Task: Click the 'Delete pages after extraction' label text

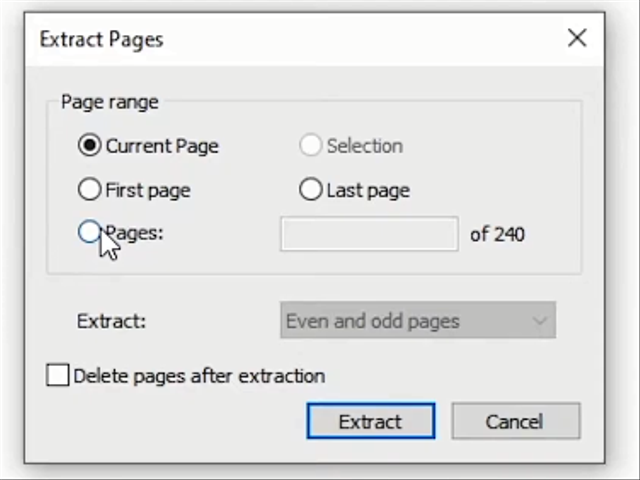Action: click(199, 376)
